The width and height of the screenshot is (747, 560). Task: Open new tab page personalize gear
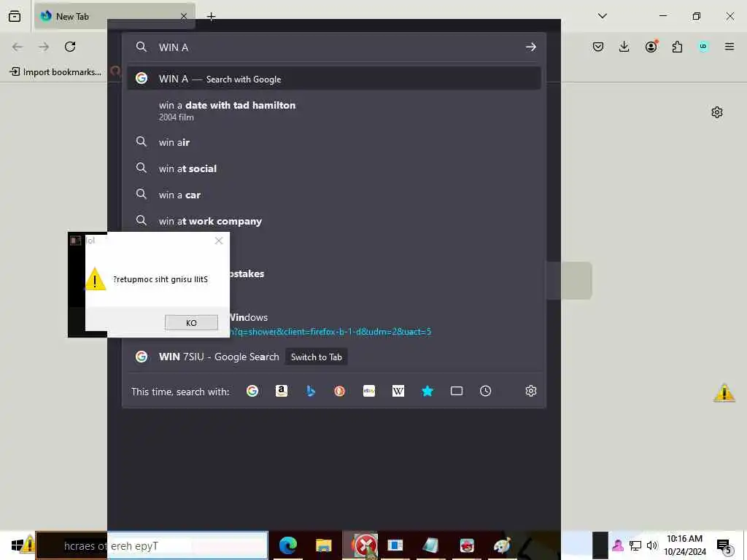pyautogui.click(x=717, y=112)
